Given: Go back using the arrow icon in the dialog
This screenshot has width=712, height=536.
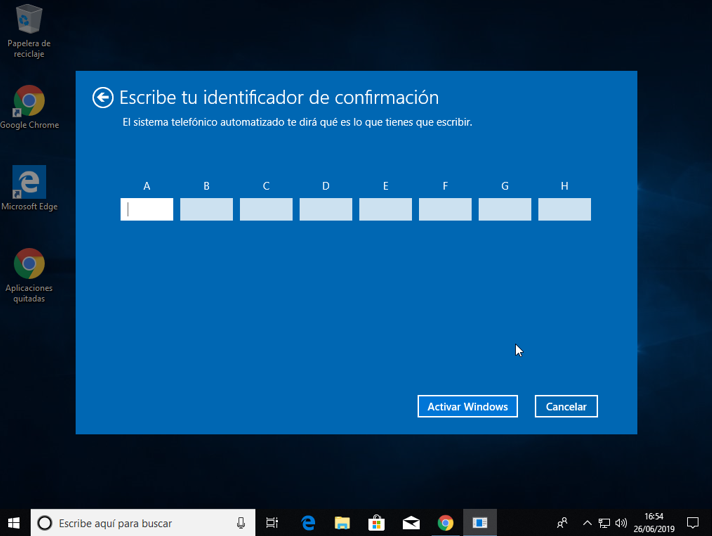Looking at the screenshot, I should click(103, 98).
